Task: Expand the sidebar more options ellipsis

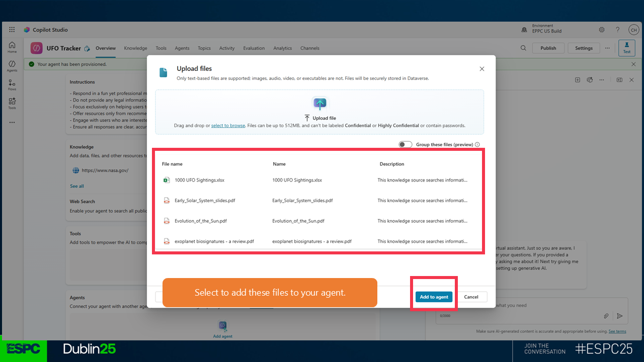Action: click(12, 122)
